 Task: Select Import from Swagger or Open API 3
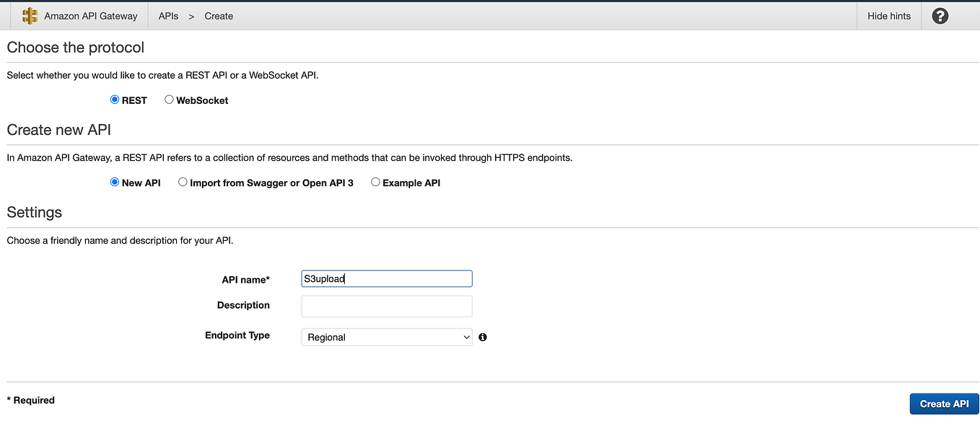(x=183, y=182)
